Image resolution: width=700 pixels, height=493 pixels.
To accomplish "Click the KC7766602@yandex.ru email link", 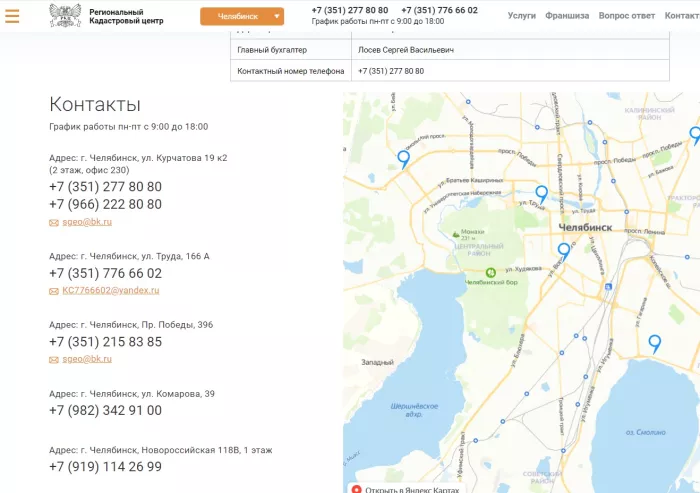I will 110,290.
